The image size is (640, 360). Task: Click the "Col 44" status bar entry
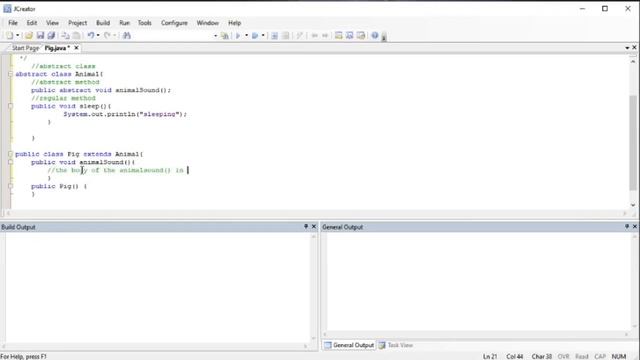(515, 356)
